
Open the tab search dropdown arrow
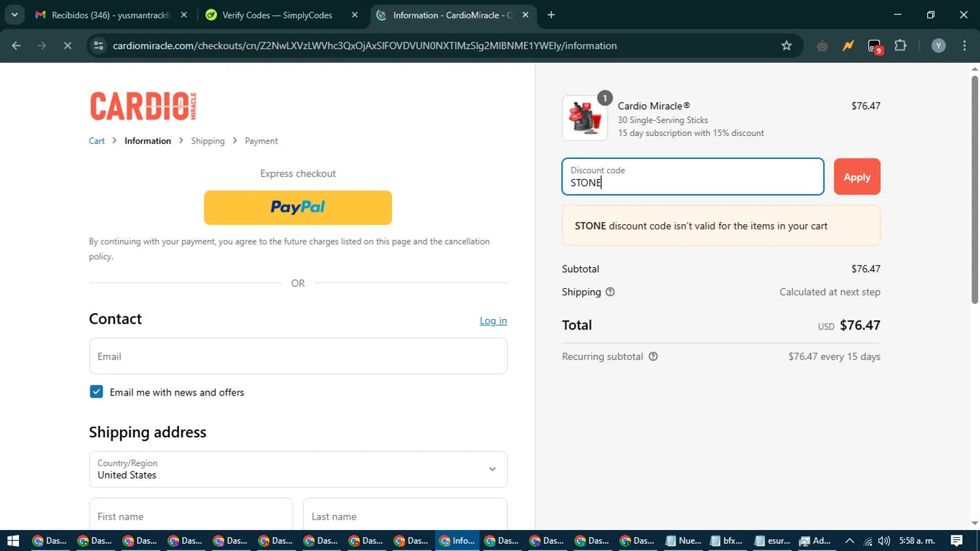coord(14,14)
